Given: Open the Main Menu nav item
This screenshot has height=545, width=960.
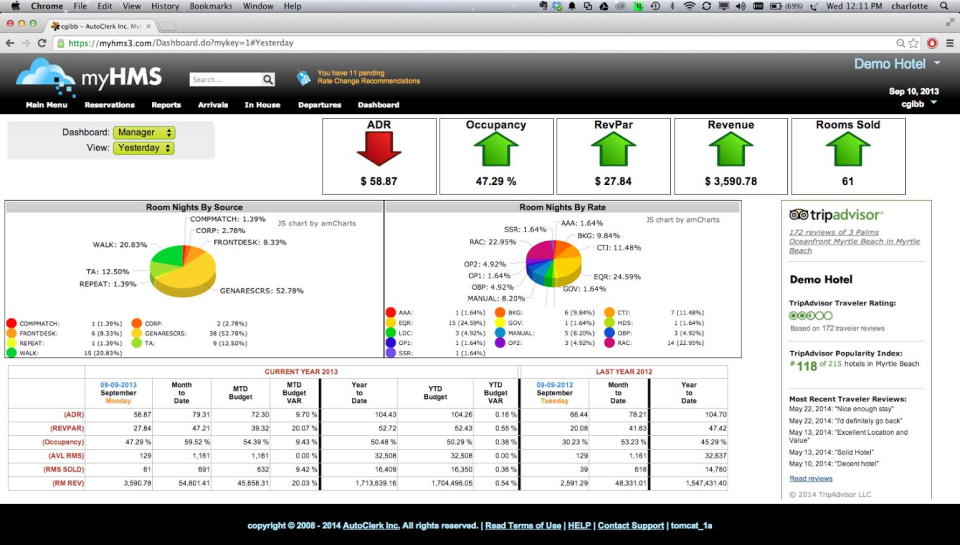Looking at the screenshot, I should click(x=47, y=105).
